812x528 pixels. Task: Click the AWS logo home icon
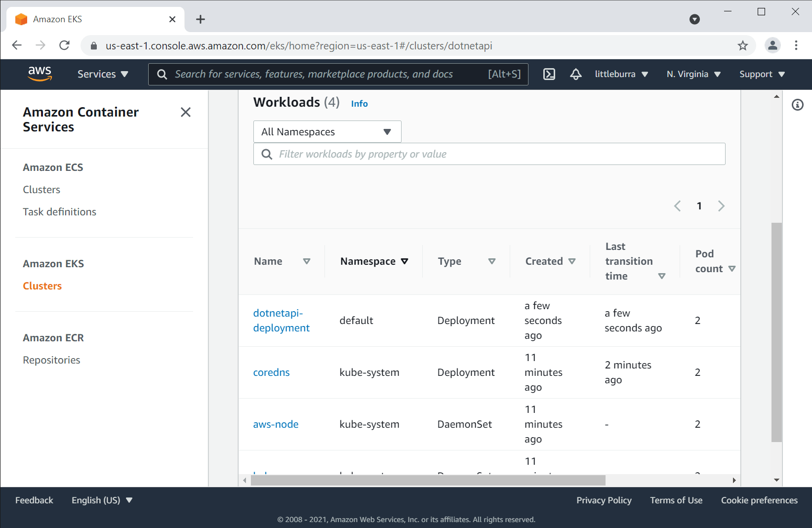pos(40,74)
